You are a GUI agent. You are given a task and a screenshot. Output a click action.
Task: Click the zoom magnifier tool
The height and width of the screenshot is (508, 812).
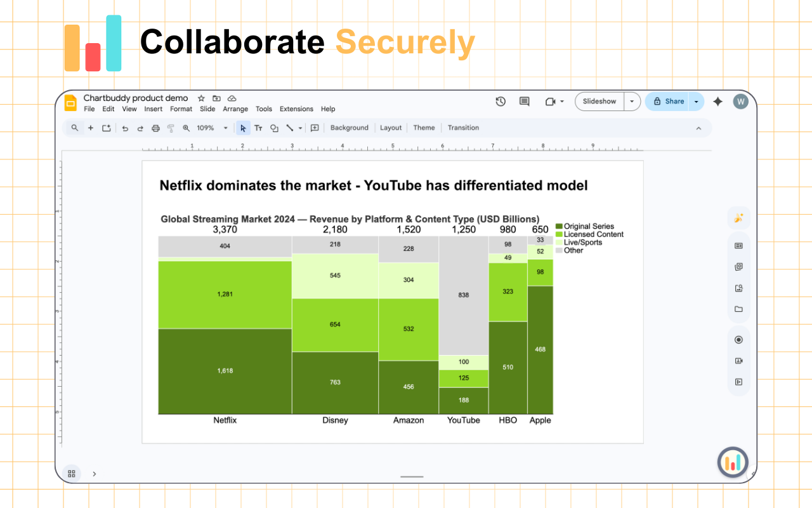[x=187, y=128]
